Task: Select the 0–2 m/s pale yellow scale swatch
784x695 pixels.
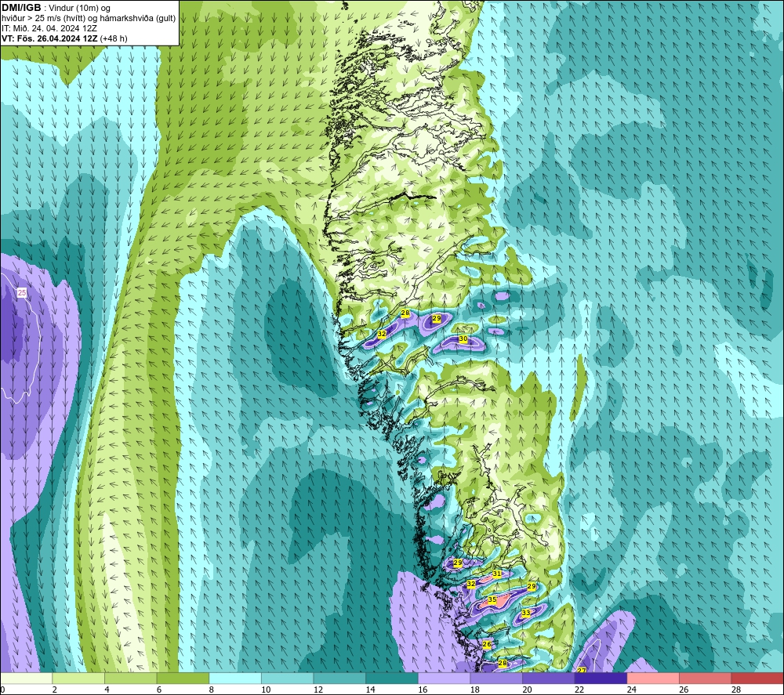Action: click(26, 678)
